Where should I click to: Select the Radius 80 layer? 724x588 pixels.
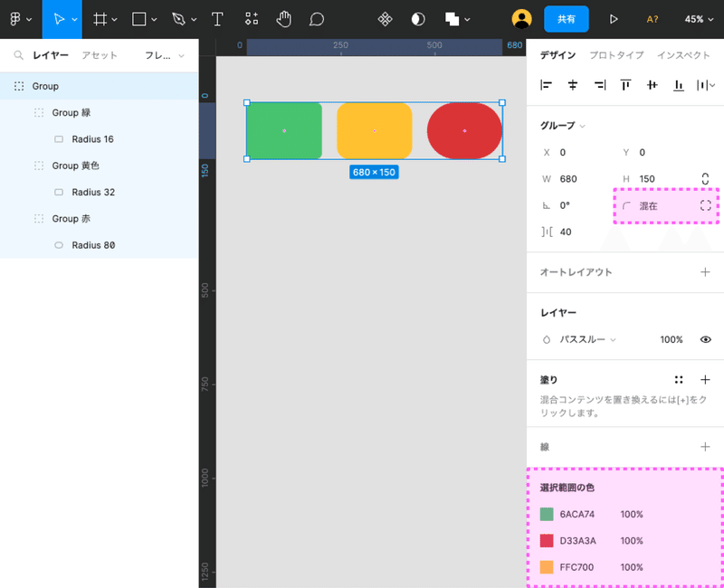click(100, 245)
